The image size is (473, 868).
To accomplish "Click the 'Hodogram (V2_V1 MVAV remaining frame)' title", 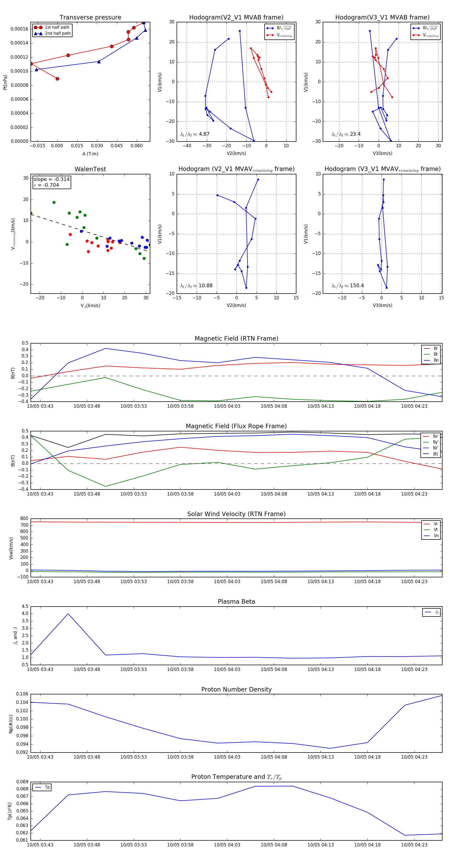I will click(236, 169).
